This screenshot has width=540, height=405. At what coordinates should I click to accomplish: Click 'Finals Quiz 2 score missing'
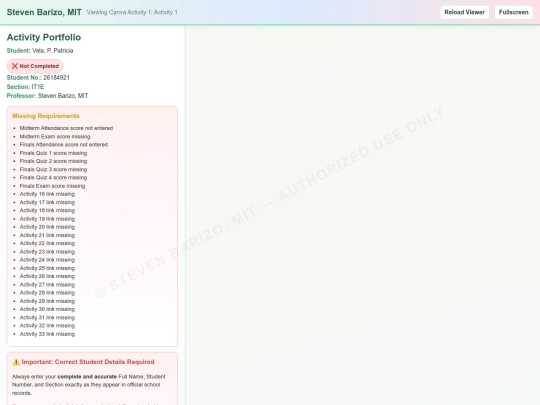[53, 161]
